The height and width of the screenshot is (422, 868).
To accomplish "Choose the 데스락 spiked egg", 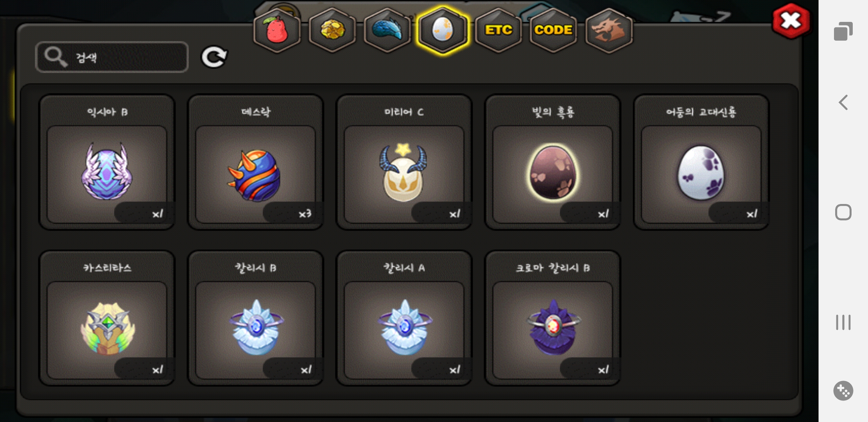I will [x=255, y=163].
